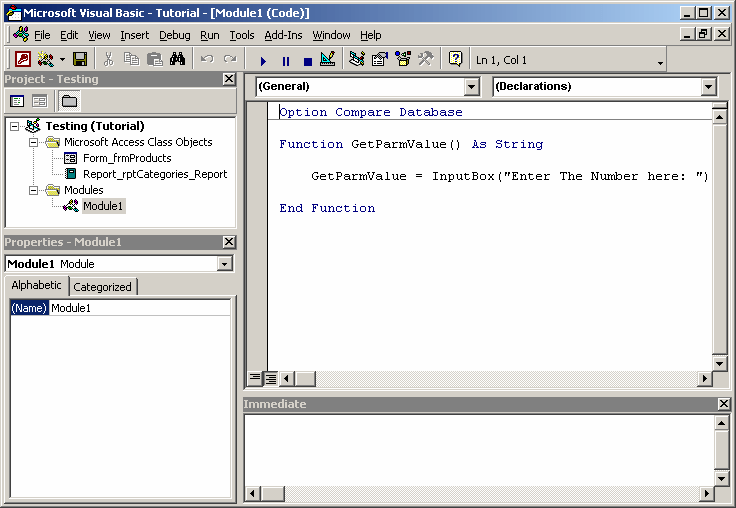Screen dimensions: 736x508
Task: Click in the Immediate window text area
Action: [479, 450]
